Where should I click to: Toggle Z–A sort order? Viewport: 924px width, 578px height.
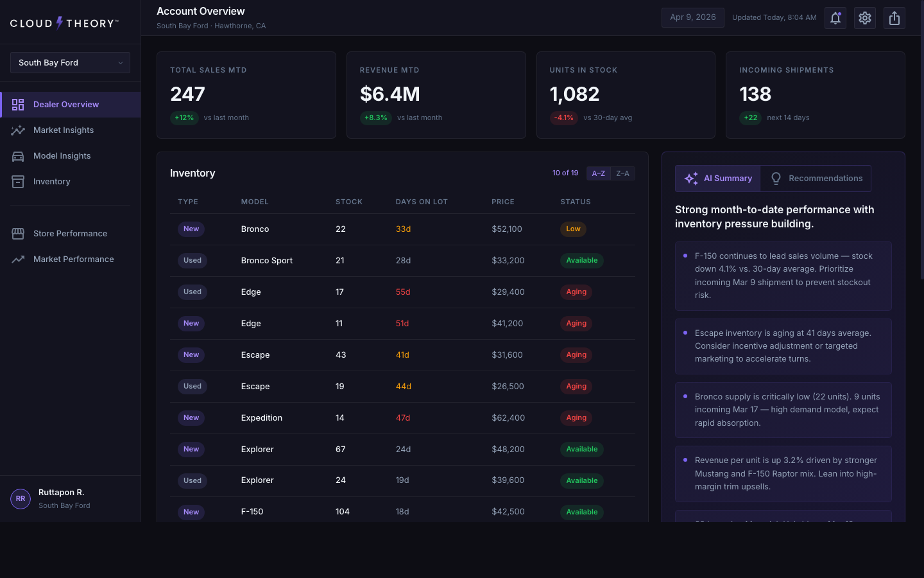click(622, 173)
